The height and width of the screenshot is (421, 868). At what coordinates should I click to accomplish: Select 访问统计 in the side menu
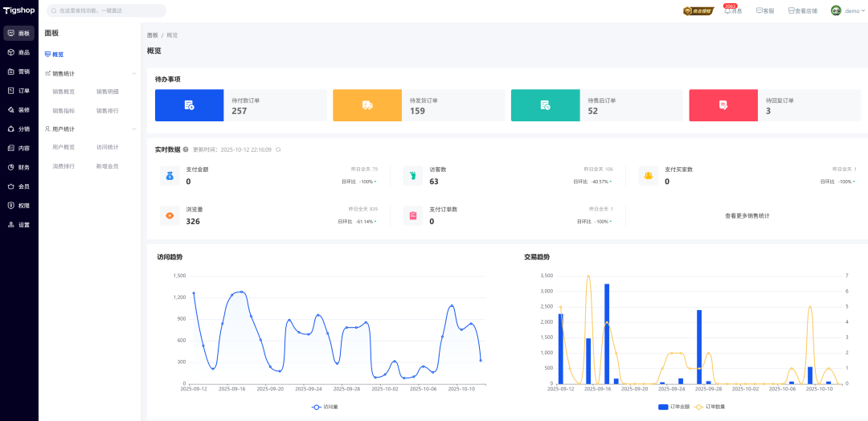tap(107, 147)
